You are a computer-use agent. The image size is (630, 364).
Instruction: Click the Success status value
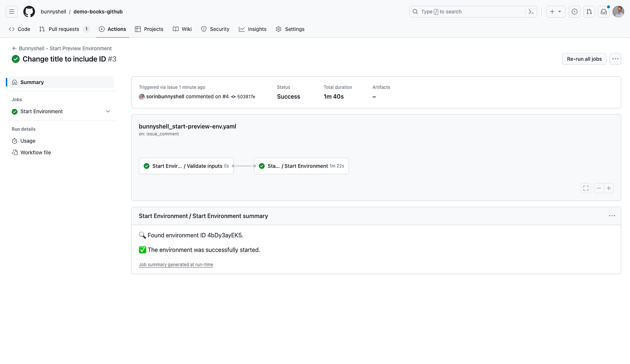tap(288, 97)
